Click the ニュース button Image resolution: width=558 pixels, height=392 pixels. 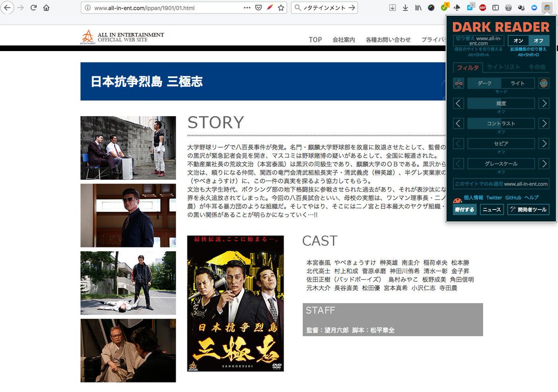tap(492, 209)
